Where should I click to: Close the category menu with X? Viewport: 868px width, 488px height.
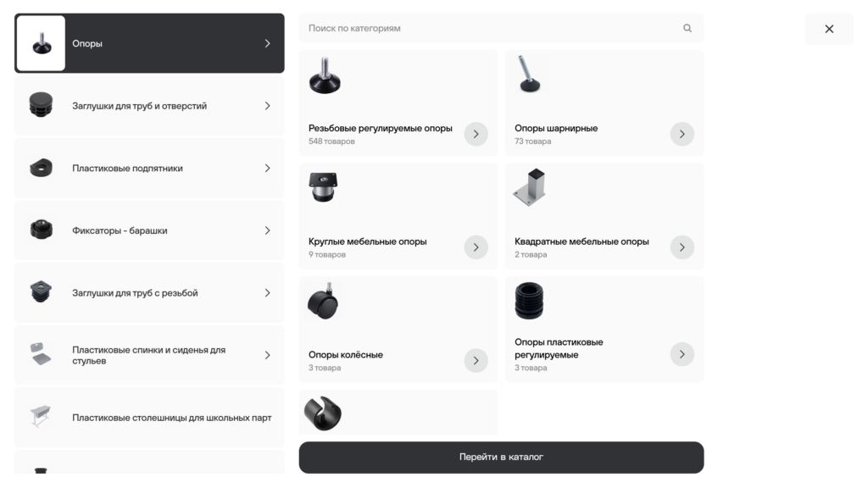(829, 29)
